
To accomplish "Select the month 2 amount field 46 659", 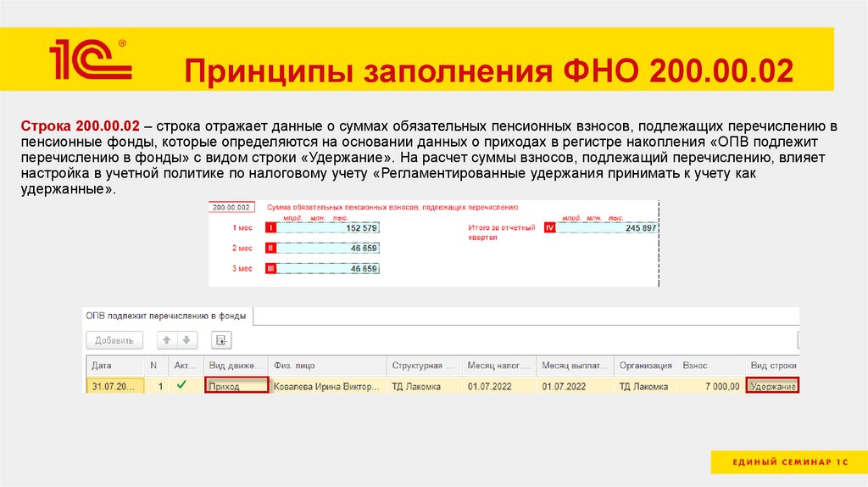I will point(329,249).
